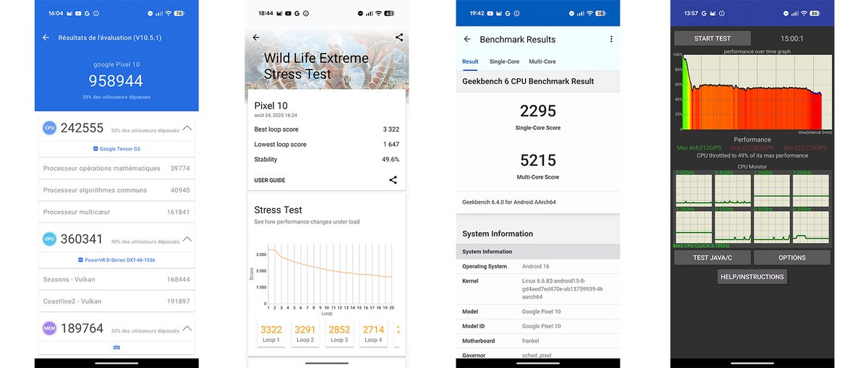Tap the back arrow in AnTuTu results header
868x368 pixels.
point(46,38)
